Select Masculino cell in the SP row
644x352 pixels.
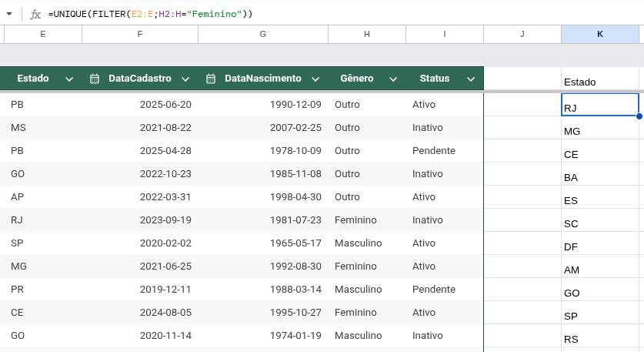[367, 243]
